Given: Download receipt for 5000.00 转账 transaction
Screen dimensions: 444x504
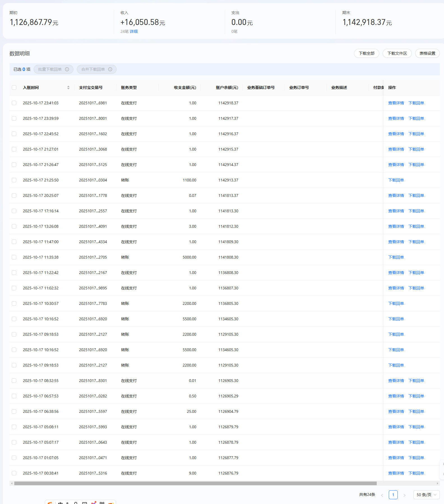Looking at the screenshot, I should [x=396, y=257].
